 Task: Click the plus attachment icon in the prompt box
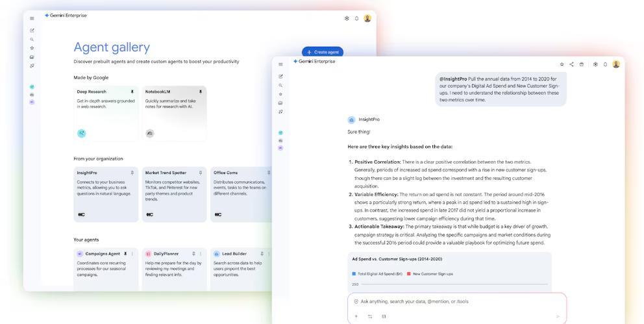click(x=356, y=316)
